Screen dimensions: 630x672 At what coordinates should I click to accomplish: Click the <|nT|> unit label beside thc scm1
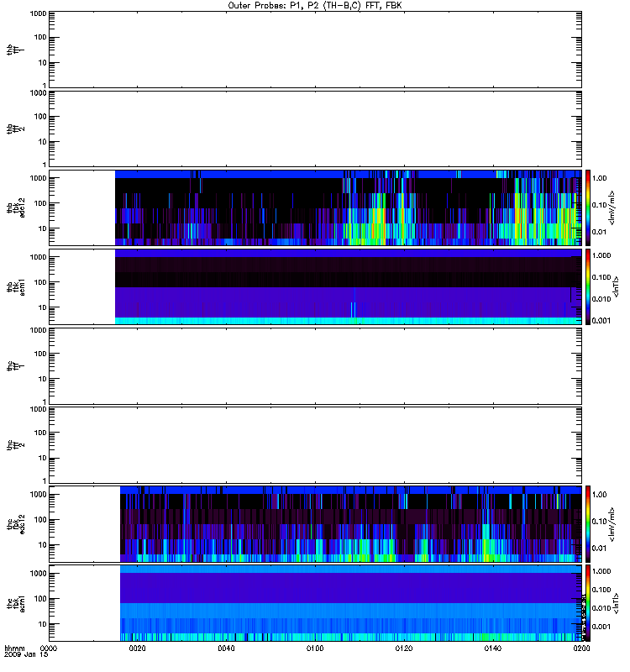(x=616, y=603)
